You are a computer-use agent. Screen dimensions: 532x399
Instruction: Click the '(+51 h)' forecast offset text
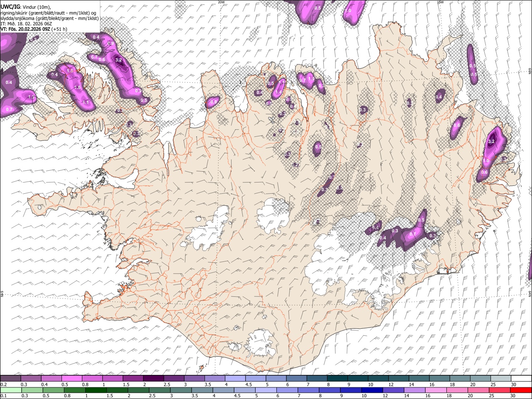pos(59,29)
